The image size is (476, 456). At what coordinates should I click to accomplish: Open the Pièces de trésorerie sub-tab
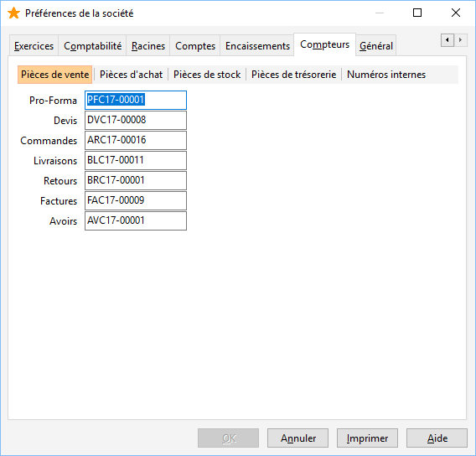[293, 75]
